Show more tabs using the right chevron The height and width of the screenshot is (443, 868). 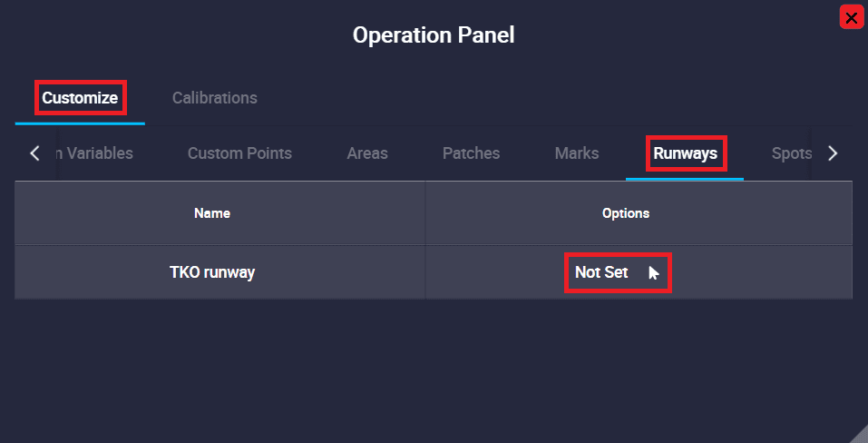[x=833, y=153]
